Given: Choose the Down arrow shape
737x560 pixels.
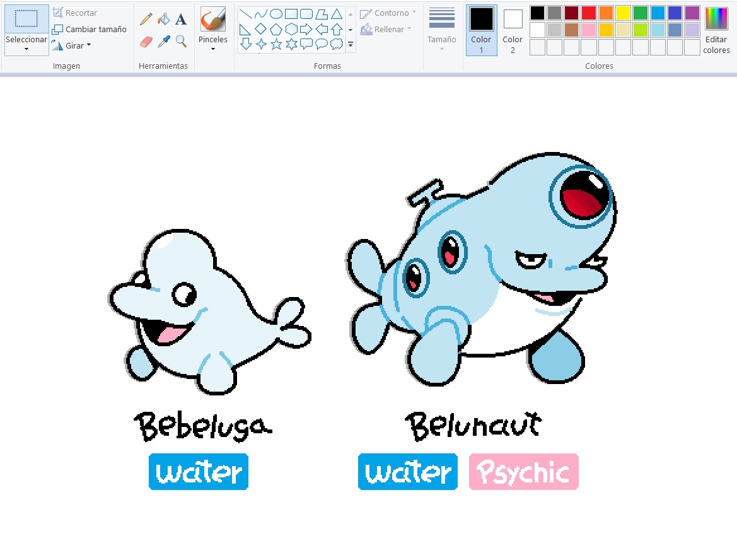Looking at the screenshot, I should pos(245,44).
